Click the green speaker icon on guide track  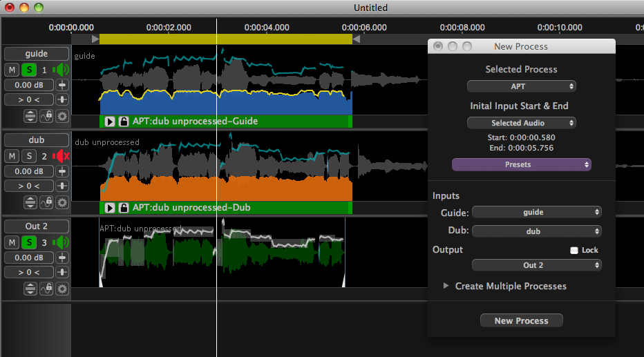click(x=61, y=70)
